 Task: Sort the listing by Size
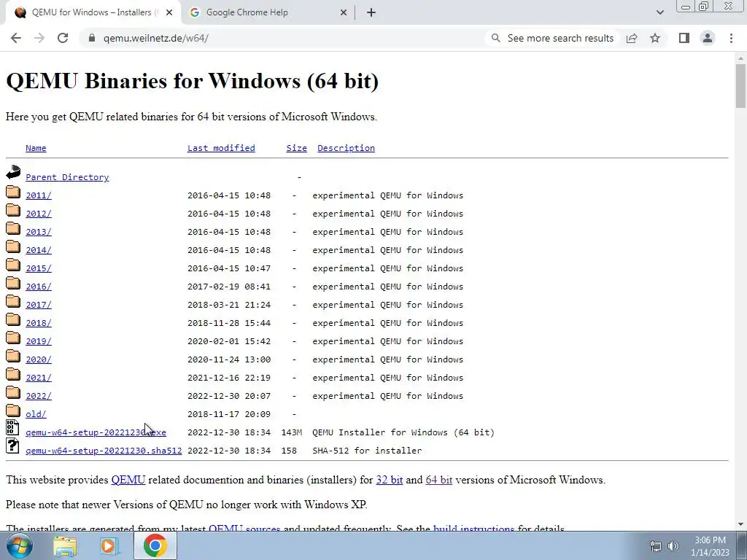pyautogui.click(x=296, y=148)
